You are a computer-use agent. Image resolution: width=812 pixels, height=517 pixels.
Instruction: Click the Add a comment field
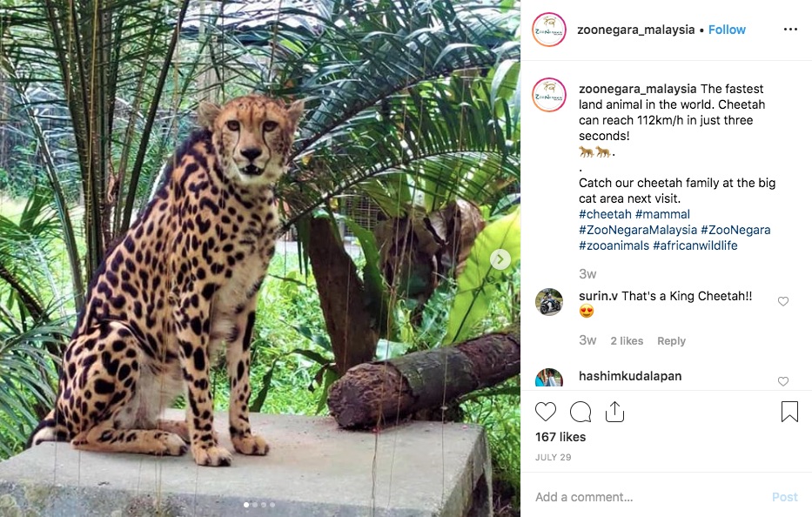pyautogui.click(x=644, y=497)
